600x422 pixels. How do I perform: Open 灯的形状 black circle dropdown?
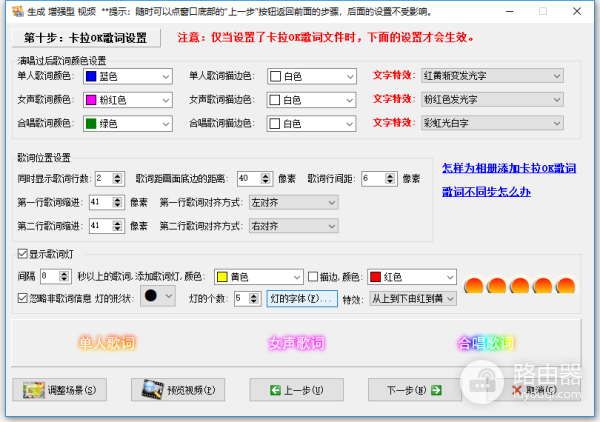point(158,296)
